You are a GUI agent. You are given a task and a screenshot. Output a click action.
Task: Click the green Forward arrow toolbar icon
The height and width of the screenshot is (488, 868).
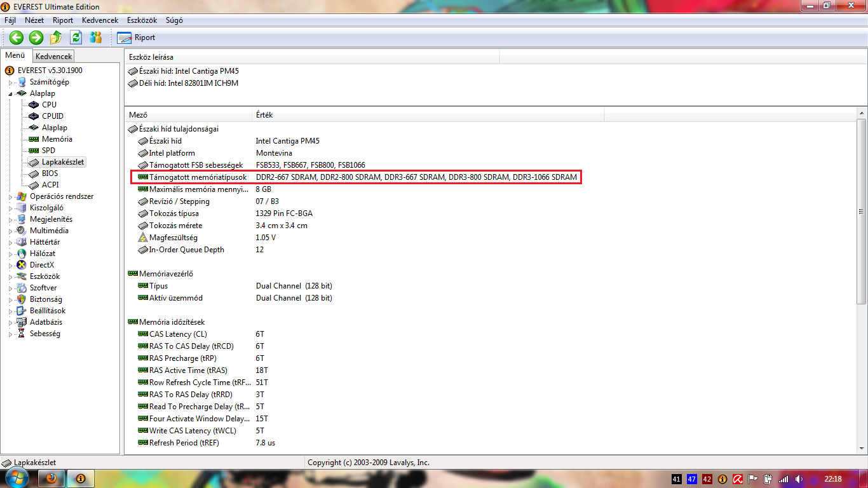(36, 37)
